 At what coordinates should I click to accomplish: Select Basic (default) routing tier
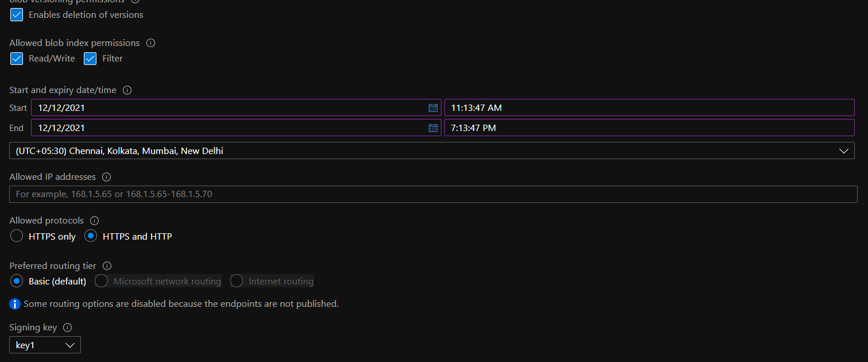17,282
